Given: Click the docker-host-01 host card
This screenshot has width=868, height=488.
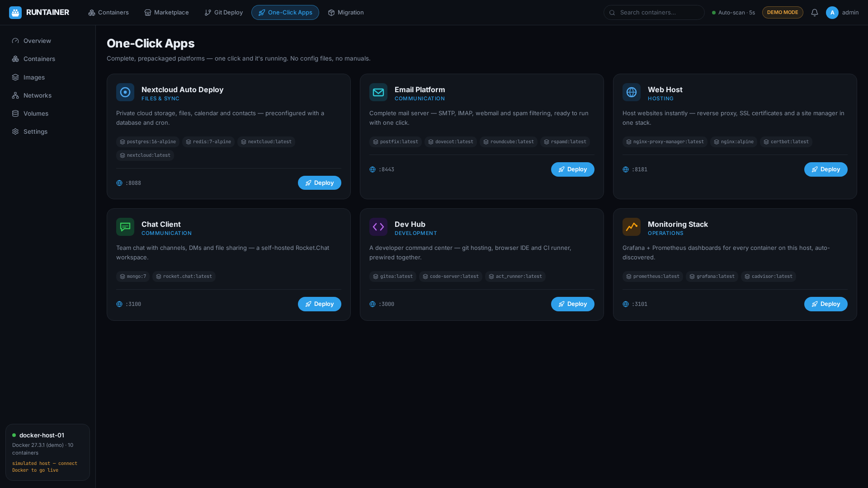Looking at the screenshot, I should tap(47, 452).
